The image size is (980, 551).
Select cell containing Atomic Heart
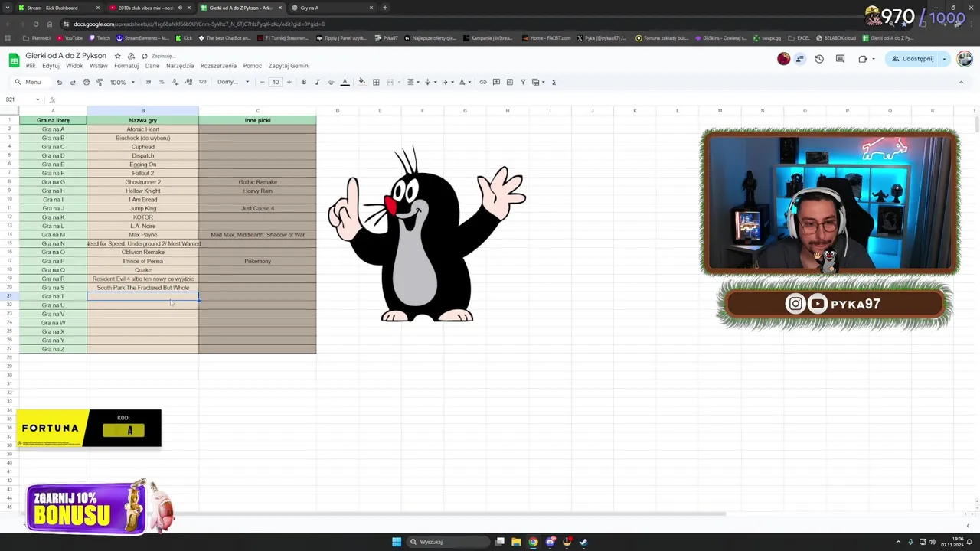click(x=142, y=129)
